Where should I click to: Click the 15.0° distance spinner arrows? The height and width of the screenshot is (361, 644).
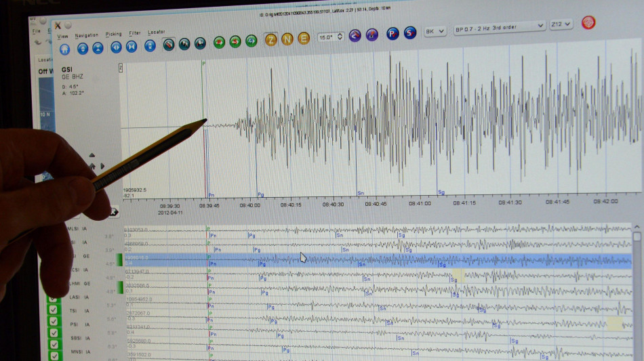point(341,36)
